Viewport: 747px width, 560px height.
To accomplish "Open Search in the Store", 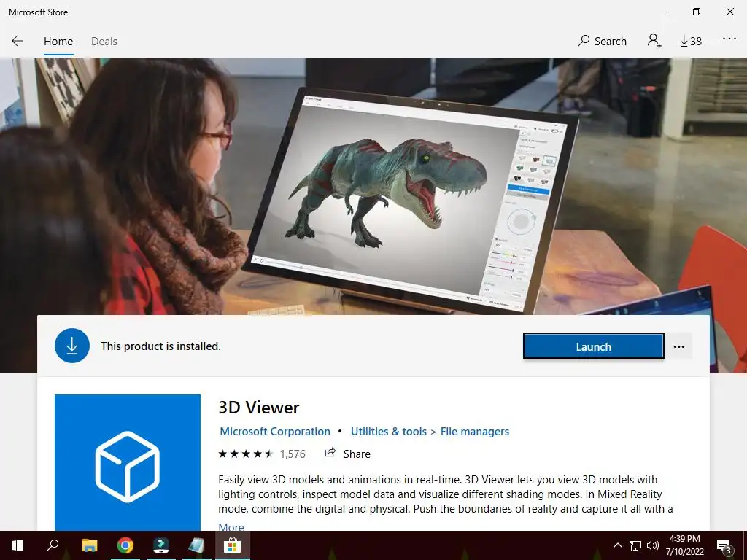I will (x=602, y=42).
